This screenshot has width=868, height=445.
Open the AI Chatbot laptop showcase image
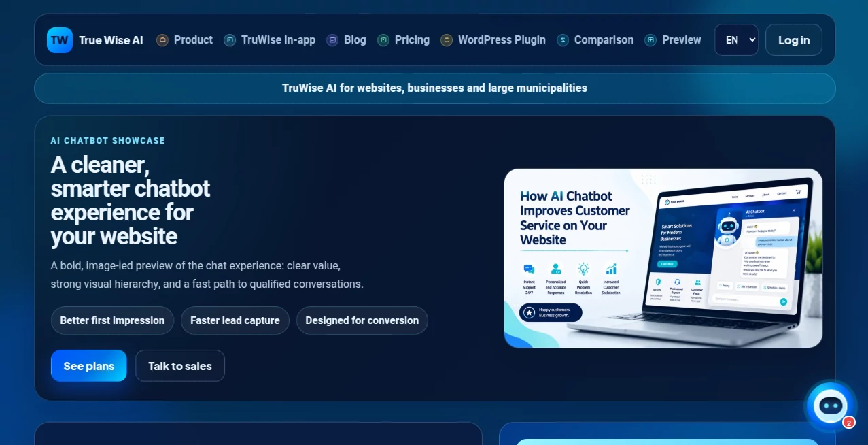(x=663, y=259)
